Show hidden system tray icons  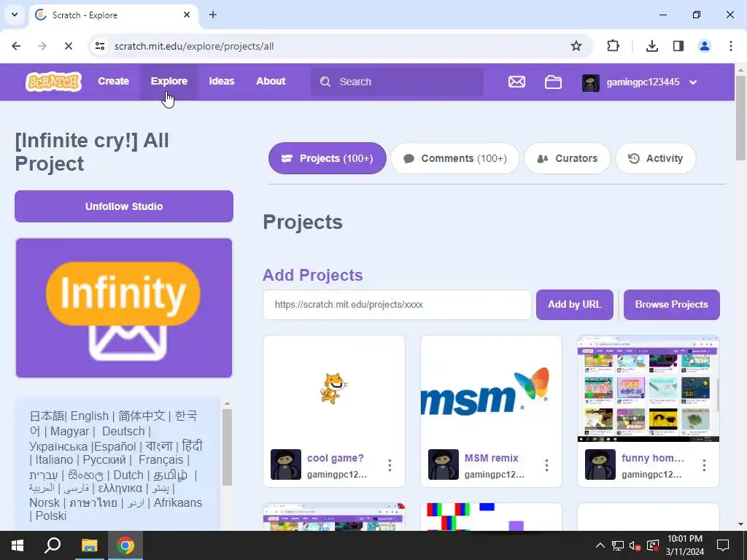pyautogui.click(x=600, y=545)
